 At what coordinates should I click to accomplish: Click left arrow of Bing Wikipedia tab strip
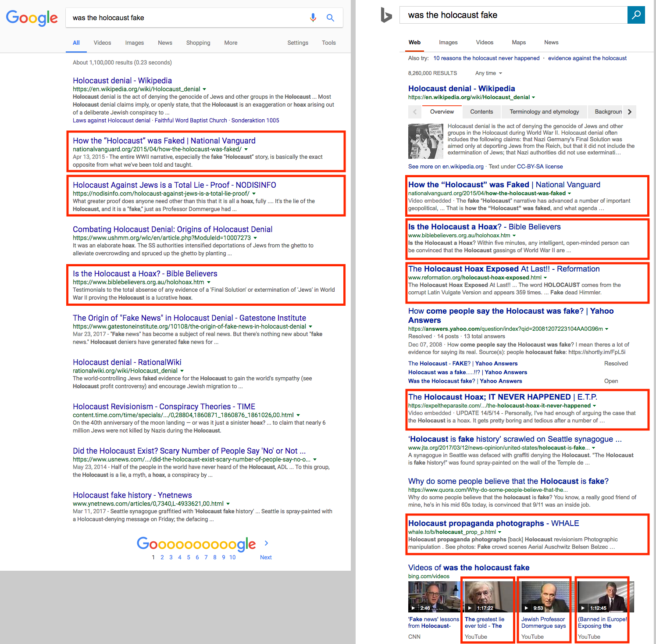click(415, 112)
